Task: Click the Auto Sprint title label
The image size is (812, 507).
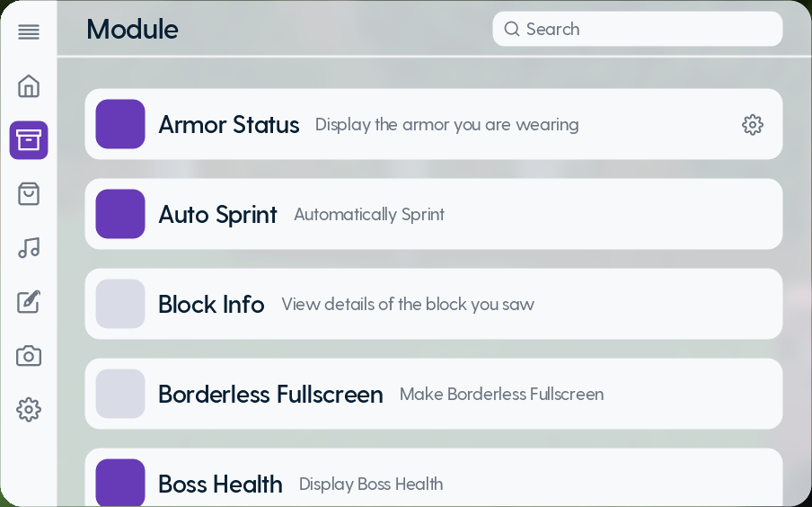Action: click(218, 215)
